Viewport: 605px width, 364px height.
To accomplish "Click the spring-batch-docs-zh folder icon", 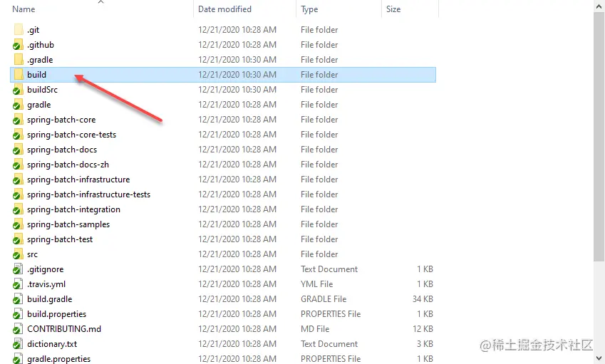I will pyautogui.click(x=18, y=165).
